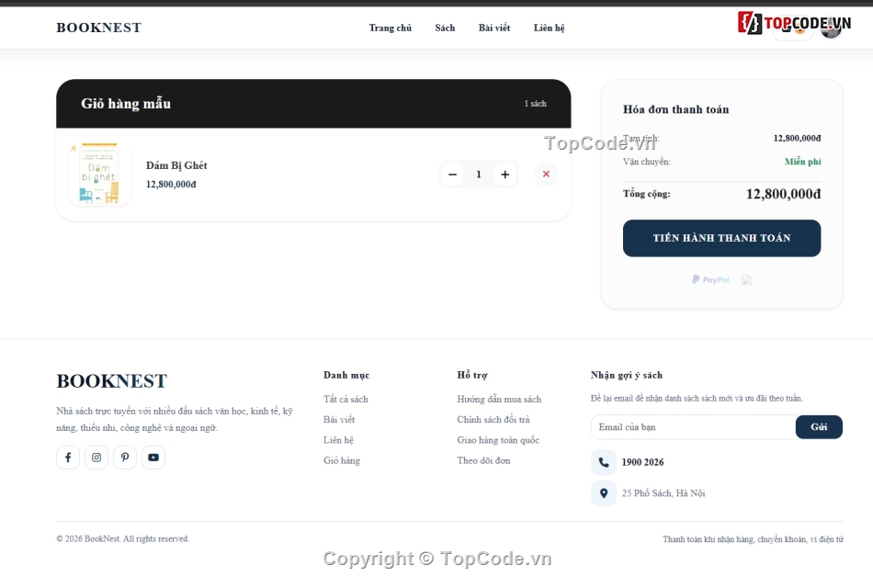This screenshot has width=873, height=588.
Task: Click the location pin icon
Action: pyautogui.click(x=604, y=493)
